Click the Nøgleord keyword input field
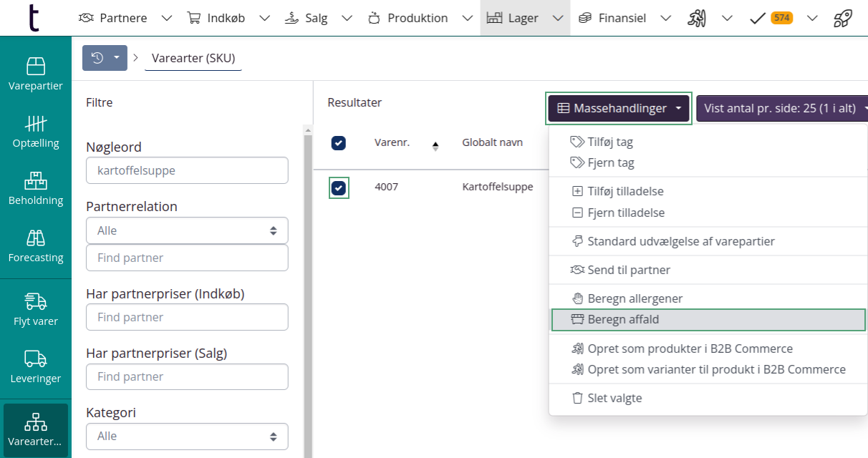Image resolution: width=868 pixels, height=458 pixels. (x=187, y=171)
